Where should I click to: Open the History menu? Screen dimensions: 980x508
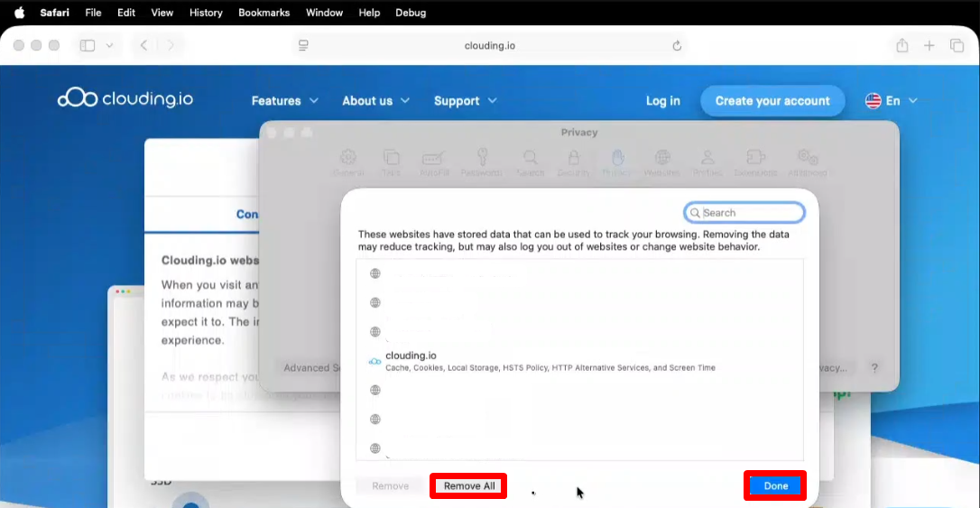point(206,13)
